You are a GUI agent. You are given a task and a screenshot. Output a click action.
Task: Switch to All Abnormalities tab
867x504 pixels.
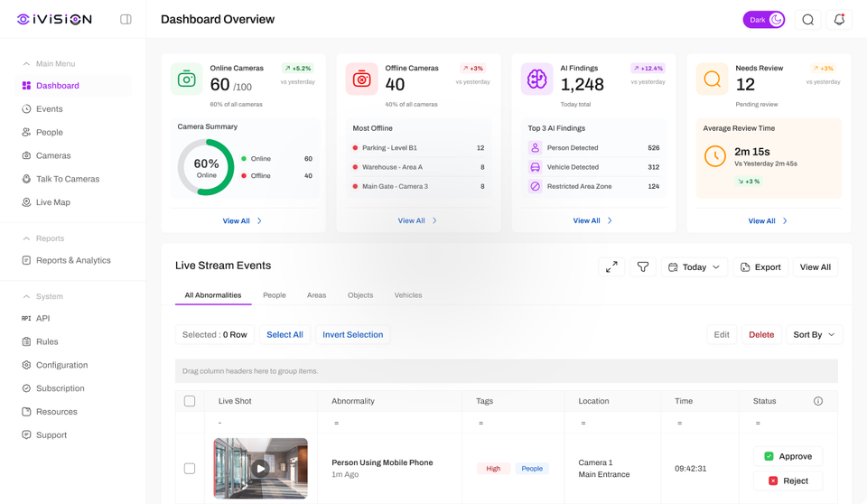click(213, 295)
